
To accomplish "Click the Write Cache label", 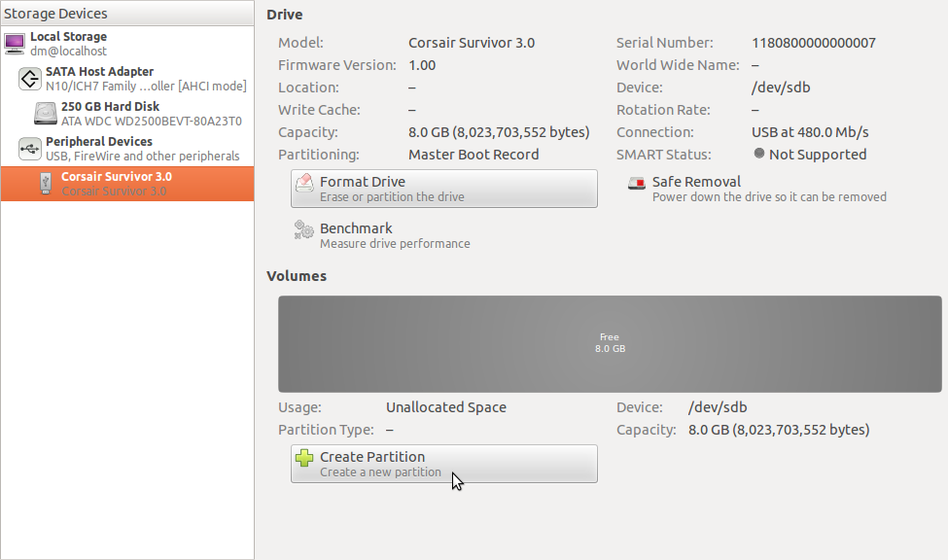I will pyautogui.click(x=319, y=110).
